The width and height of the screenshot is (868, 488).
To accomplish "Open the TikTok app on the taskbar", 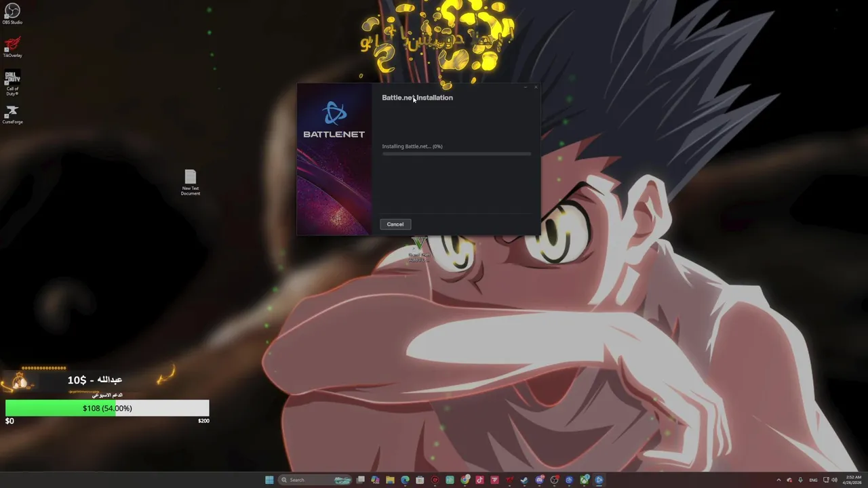I will click(x=479, y=480).
